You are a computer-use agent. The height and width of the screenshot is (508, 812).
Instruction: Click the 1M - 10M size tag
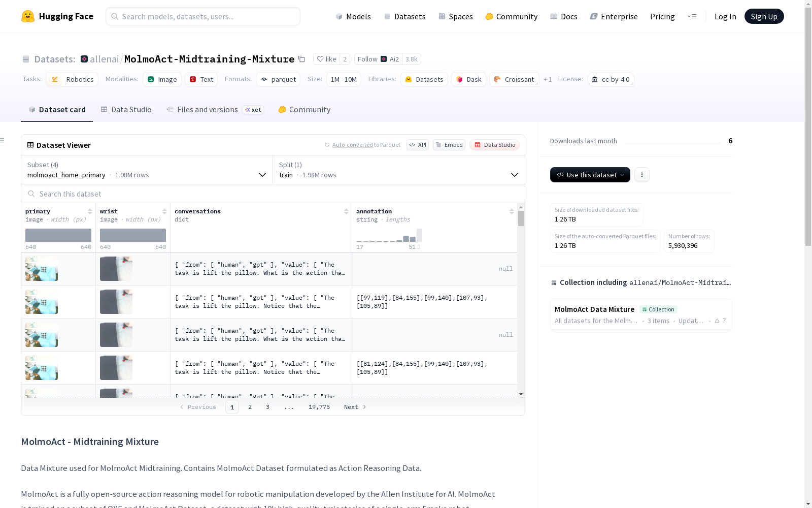(344, 79)
